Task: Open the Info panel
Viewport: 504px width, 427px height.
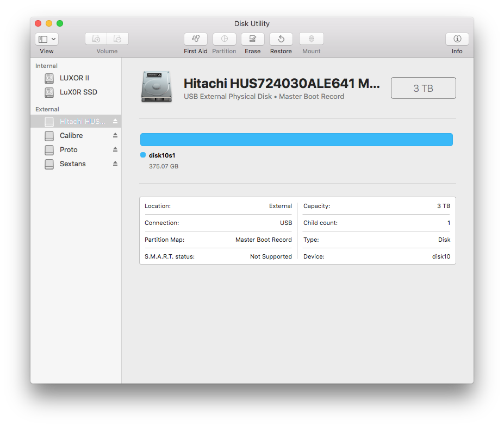Action: pyautogui.click(x=457, y=39)
